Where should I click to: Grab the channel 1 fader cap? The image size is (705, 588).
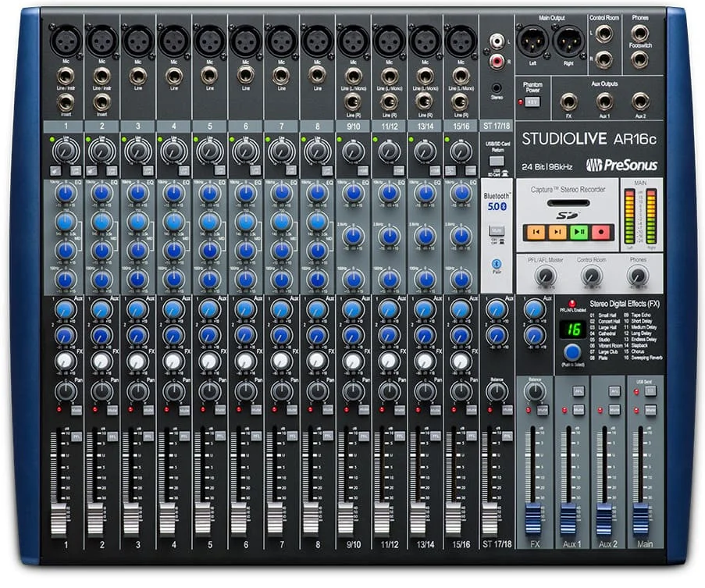tap(59, 519)
